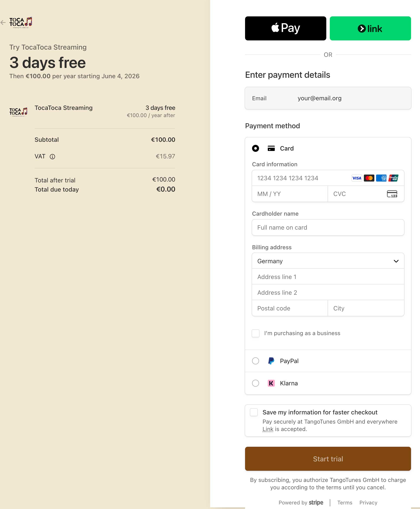Click the Visa card brand icon

click(x=357, y=178)
